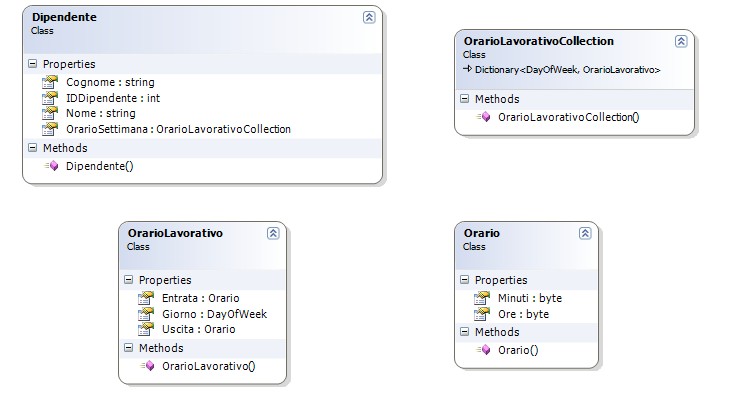The image size is (747, 398).
Task: Select Giorno : DayOfWeek property
Action: tap(214, 314)
